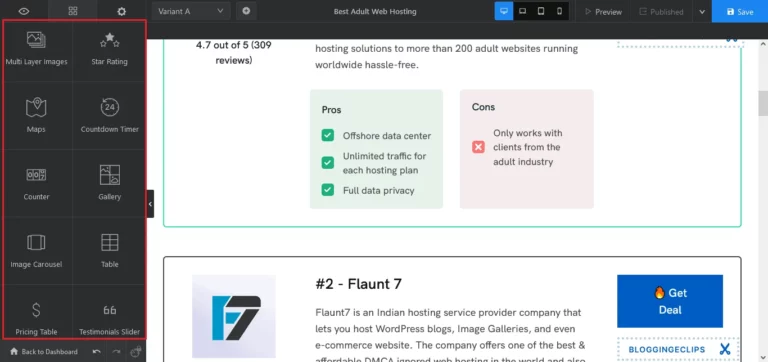Viewport: 768px width, 362px height.
Task: Click the checkmark beside Offshore data center
Action: 328,136
